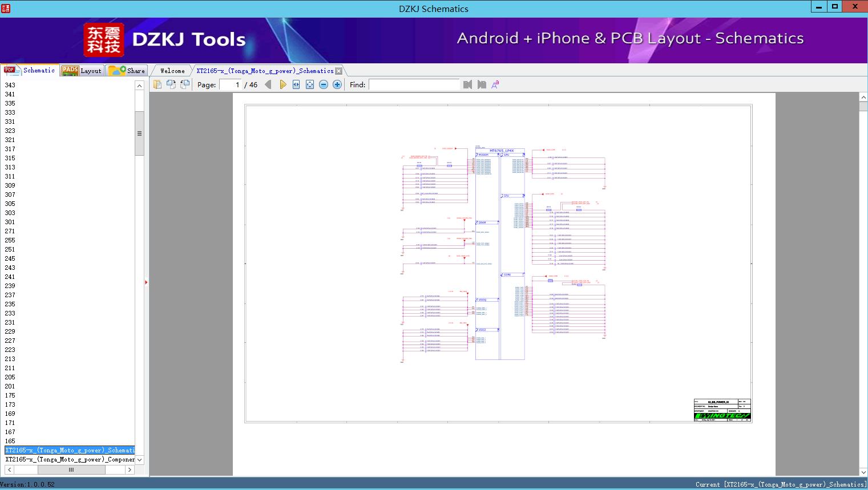868x490 pixels.
Task: Click the copy document icon in toolbar
Action: [158, 84]
